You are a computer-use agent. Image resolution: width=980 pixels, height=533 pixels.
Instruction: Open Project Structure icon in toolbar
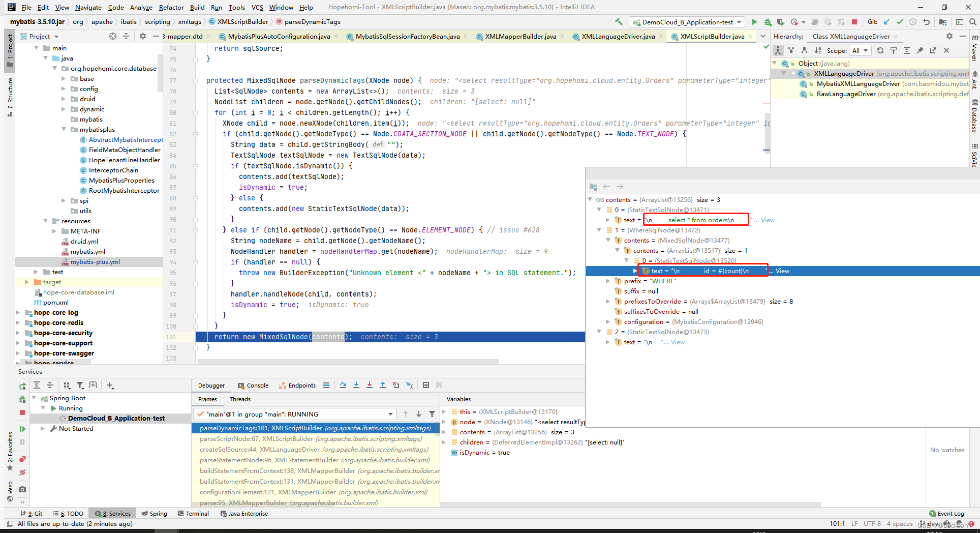[x=943, y=22]
